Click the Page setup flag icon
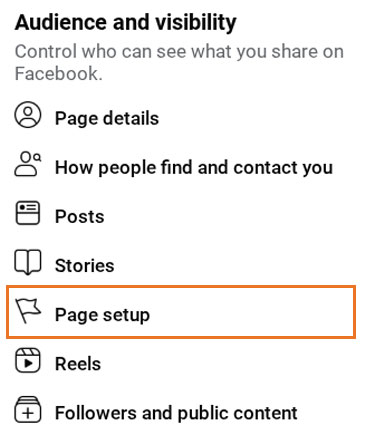374x432 pixels. (x=29, y=311)
